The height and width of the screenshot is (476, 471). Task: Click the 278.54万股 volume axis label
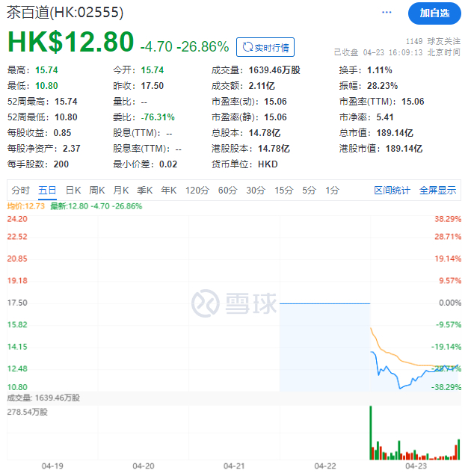point(28,412)
